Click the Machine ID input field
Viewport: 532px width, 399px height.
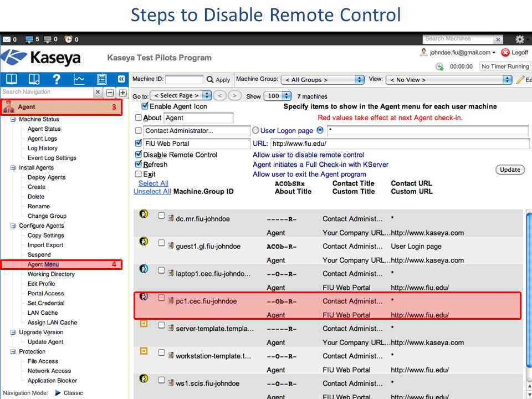pyautogui.click(x=184, y=80)
